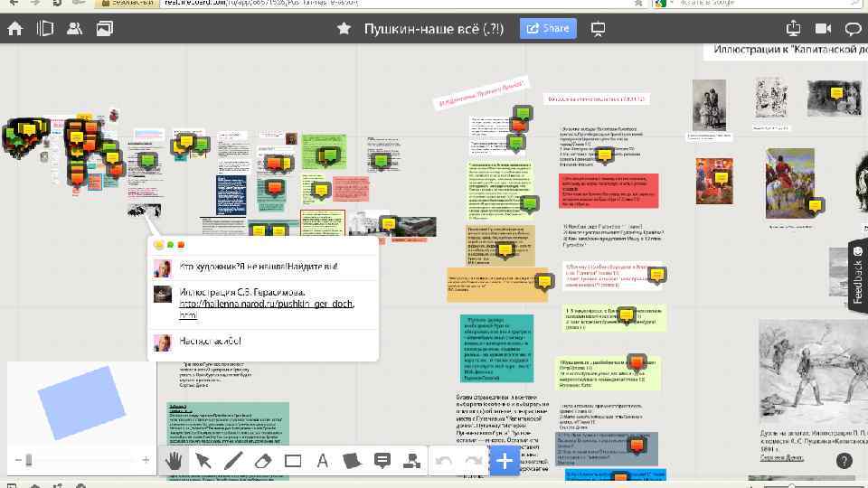Undo the last action
The image size is (868, 488).
point(443,460)
